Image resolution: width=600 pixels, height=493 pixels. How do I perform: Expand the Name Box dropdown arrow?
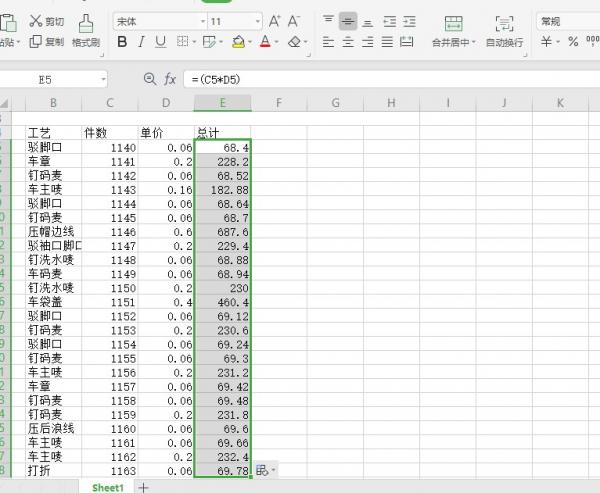103,80
